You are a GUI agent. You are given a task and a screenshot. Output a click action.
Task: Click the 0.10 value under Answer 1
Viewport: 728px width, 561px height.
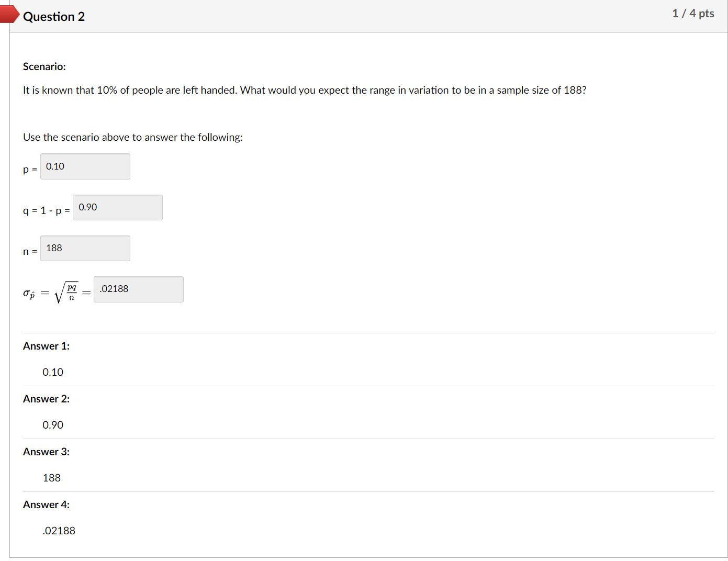click(53, 372)
